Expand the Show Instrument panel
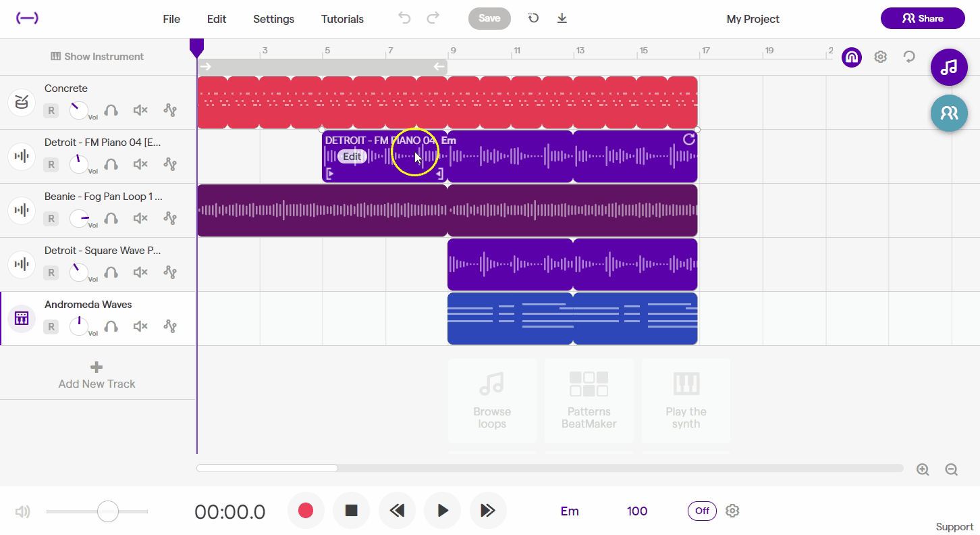 (97, 57)
